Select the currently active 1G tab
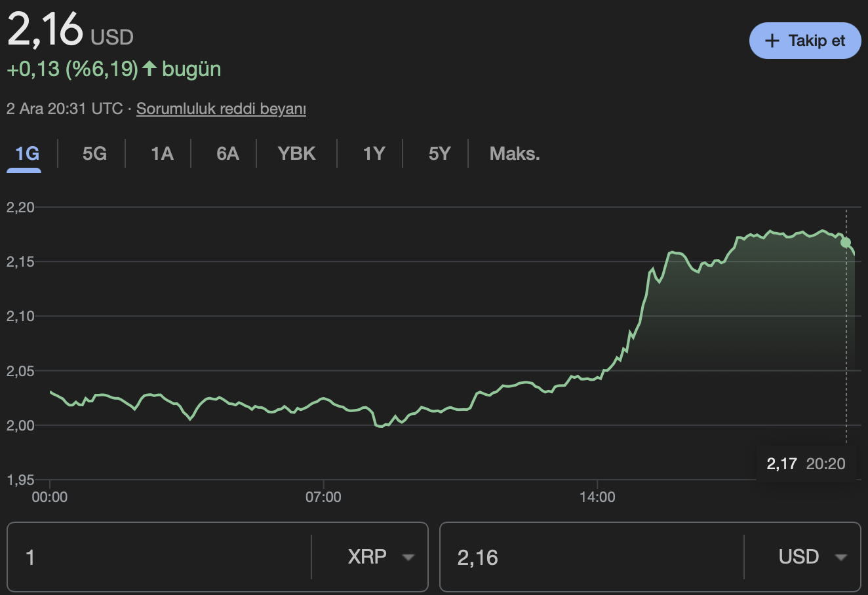 coord(24,153)
